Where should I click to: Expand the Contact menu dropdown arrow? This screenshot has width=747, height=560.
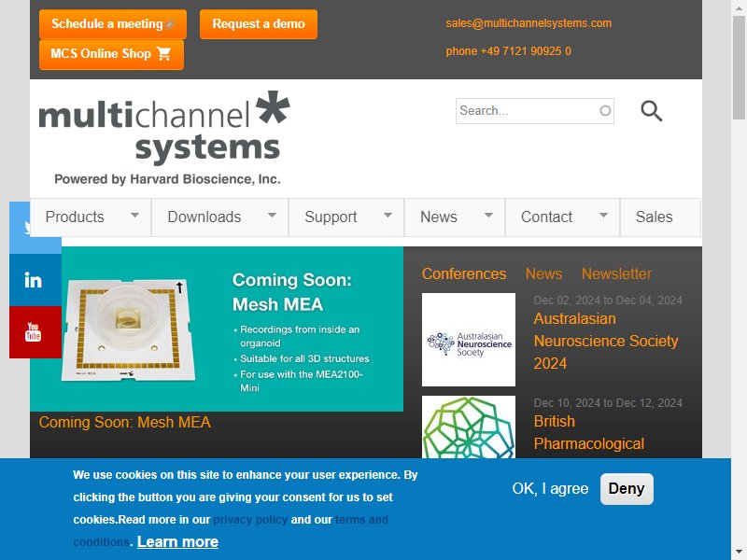(x=603, y=216)
